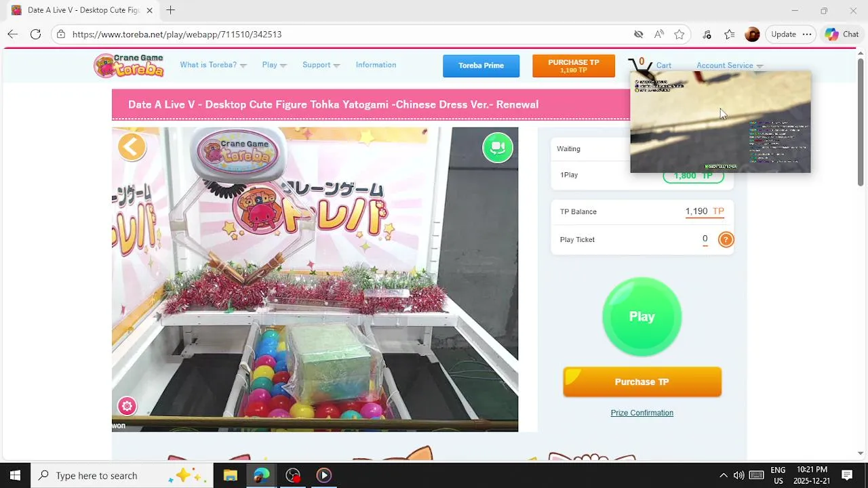Open Account Service dropdown
The image size is (868, 488).
coord(730,66)
